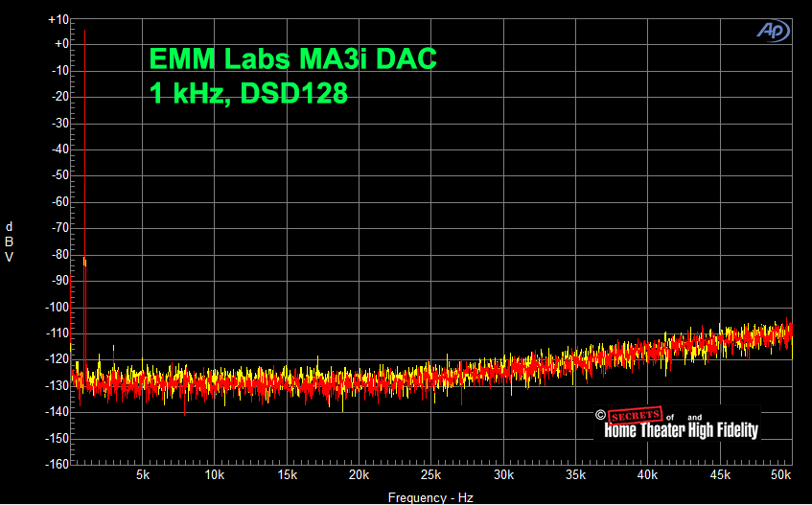Pick the '5k' frequency axis label
This screenshot has height=505, width=812.
tap(143, 475)
